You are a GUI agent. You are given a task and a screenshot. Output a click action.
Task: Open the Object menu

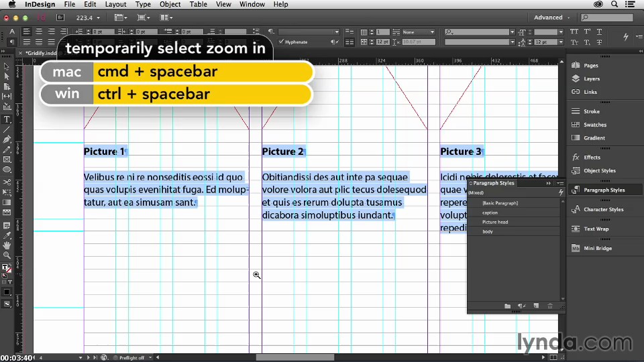[170, 4]
